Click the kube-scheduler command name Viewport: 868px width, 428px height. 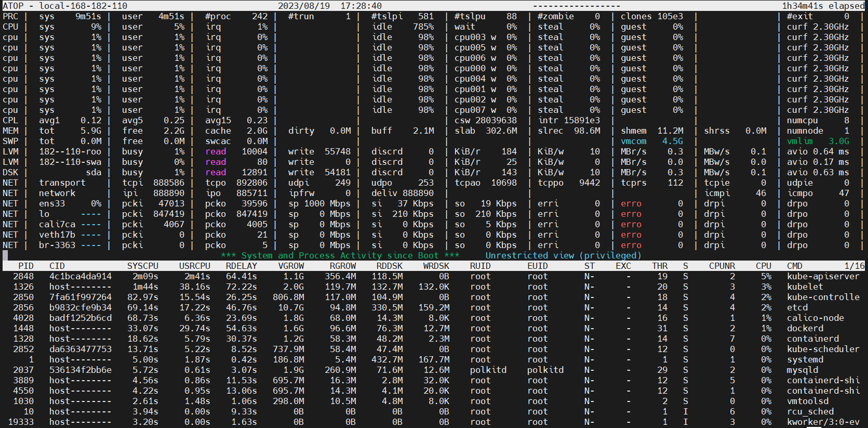point(823,349)
